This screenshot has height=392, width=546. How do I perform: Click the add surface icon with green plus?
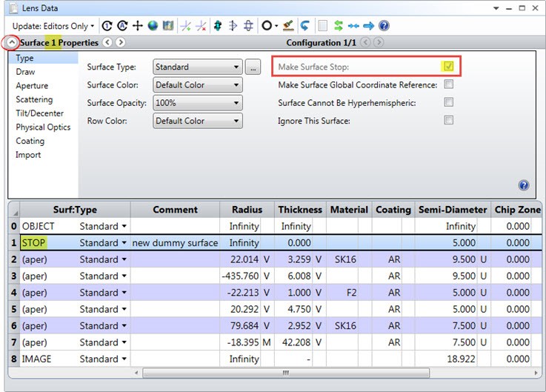tap(186, 26)
